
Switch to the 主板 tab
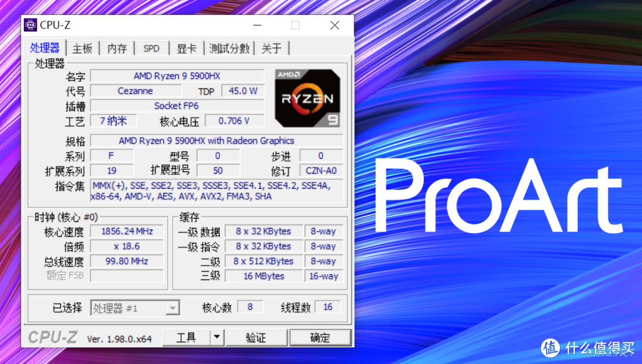(83, 49)
